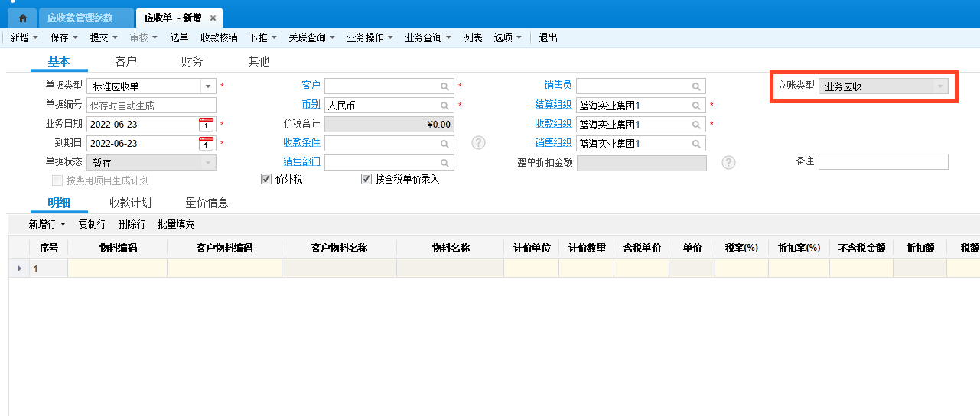The image size is (980, 416).
Task: Toggle 按含税单价录入 checkbox
Action: (x=366, y=179)
